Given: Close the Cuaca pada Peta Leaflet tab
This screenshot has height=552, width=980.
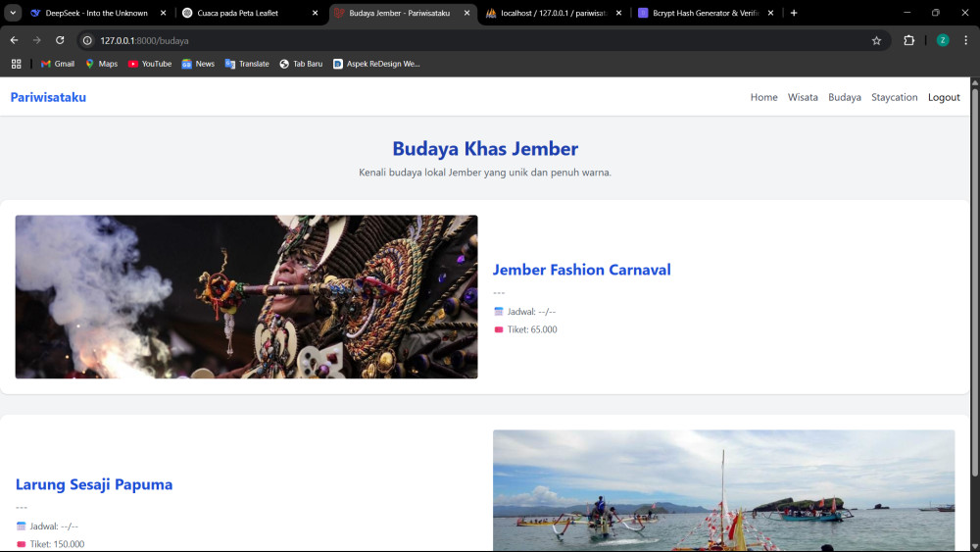Looking at the screenshot, I should [x=315, y=13].
